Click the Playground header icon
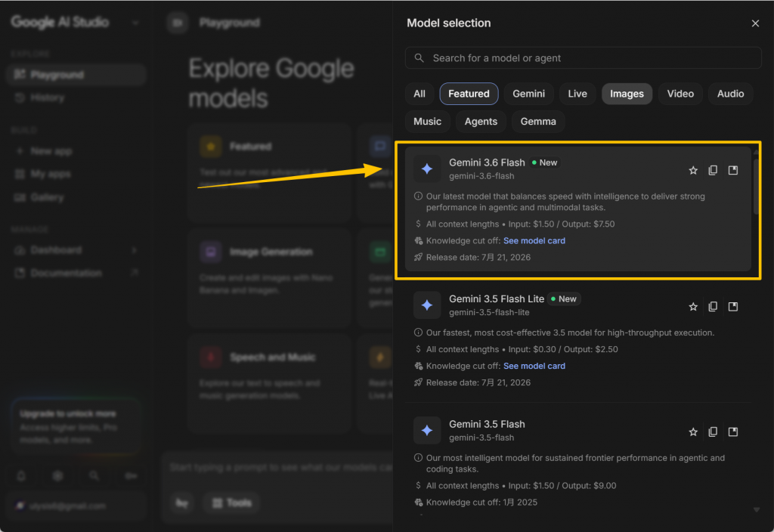This screenshot has width=774, height=532. (177, 23)
